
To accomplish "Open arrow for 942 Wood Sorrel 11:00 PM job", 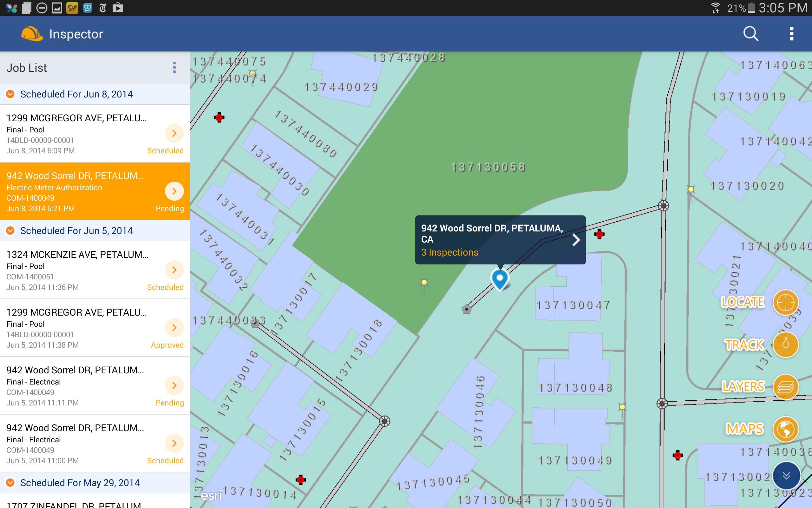I will click(174, 443).
